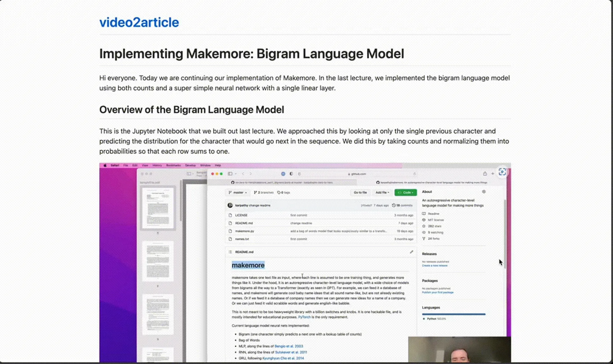
Task: Open the 18 commits history link
Action: pos(402,205)
